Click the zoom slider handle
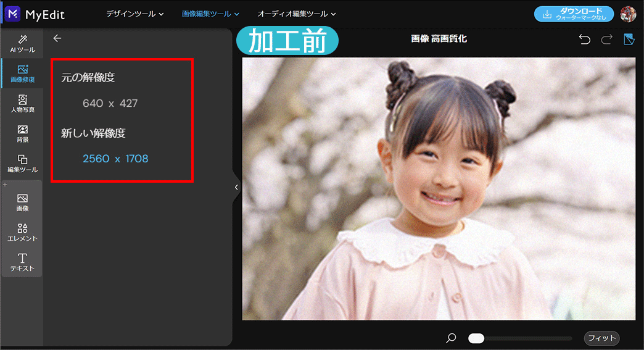This screenshot has width=644, height=350. (x=476, y=338)
